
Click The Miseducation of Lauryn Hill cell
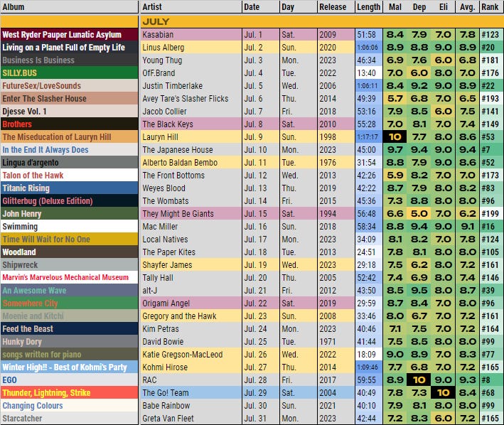coord(70,137)
